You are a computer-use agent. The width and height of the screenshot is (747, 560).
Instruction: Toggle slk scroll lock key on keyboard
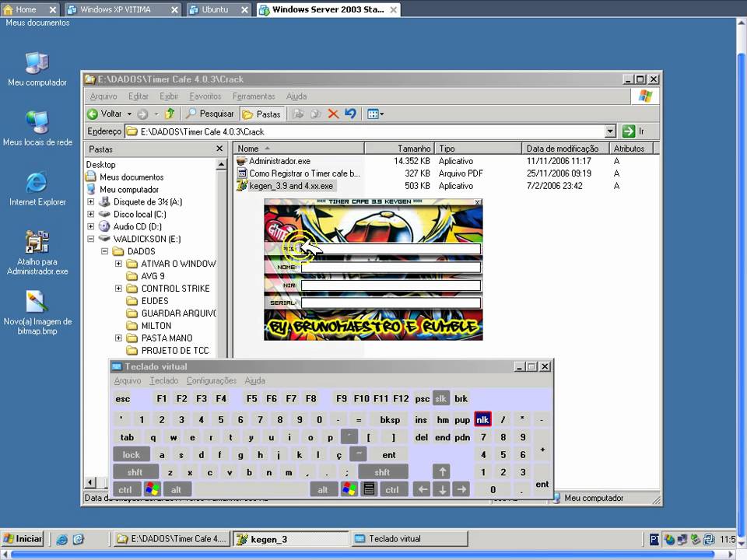coord(441,398)
